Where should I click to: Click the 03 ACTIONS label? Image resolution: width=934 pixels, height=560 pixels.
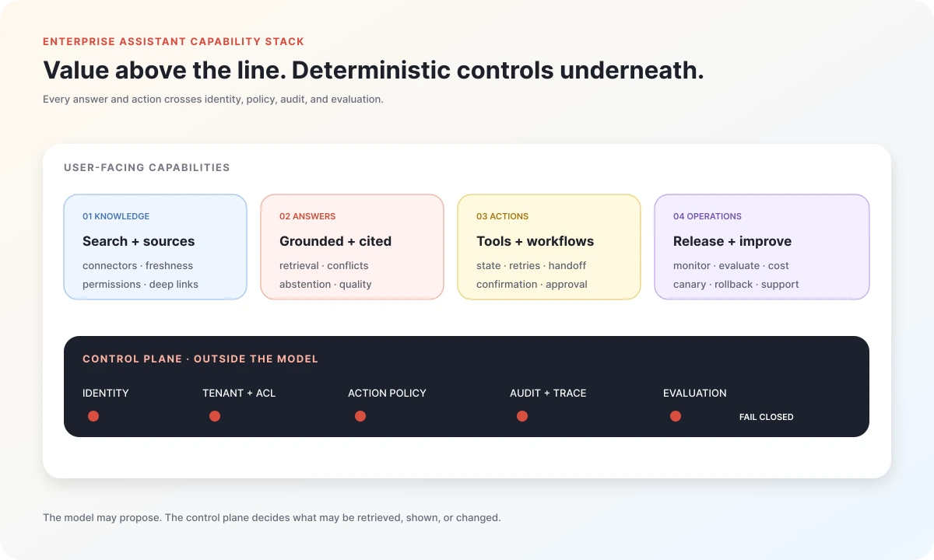click(x=502, y=216)
